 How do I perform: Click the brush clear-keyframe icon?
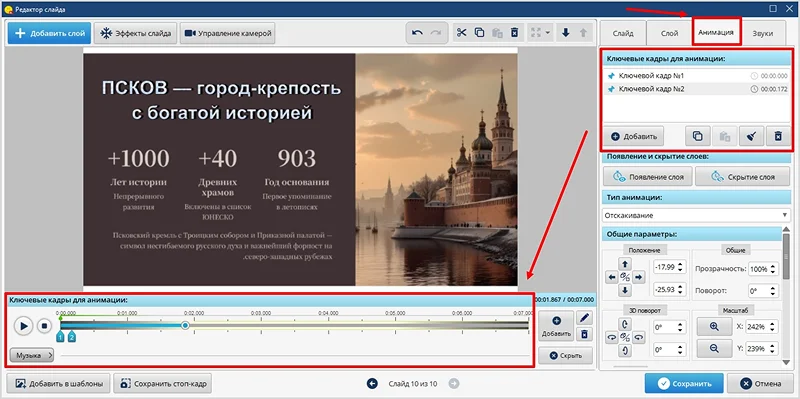point(751,136)
